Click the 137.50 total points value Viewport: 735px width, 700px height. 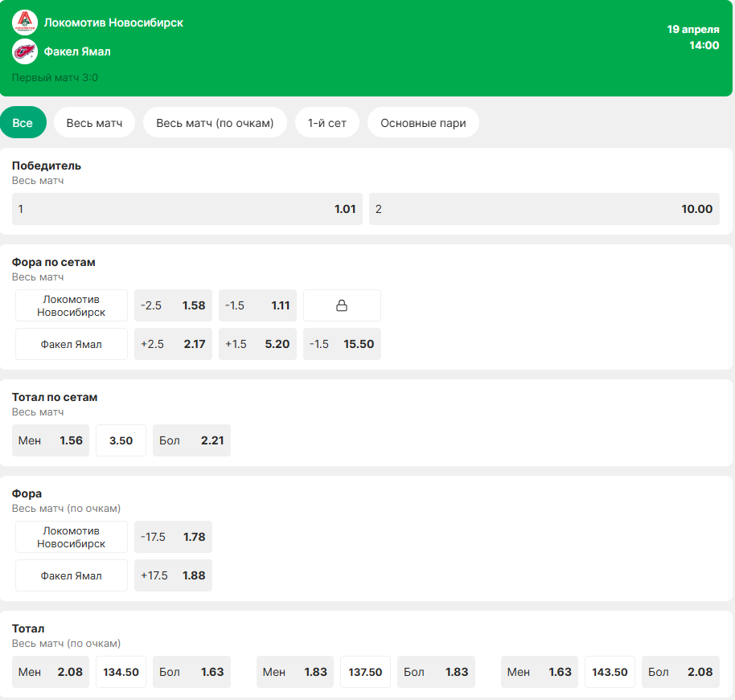tap(365, 672)
